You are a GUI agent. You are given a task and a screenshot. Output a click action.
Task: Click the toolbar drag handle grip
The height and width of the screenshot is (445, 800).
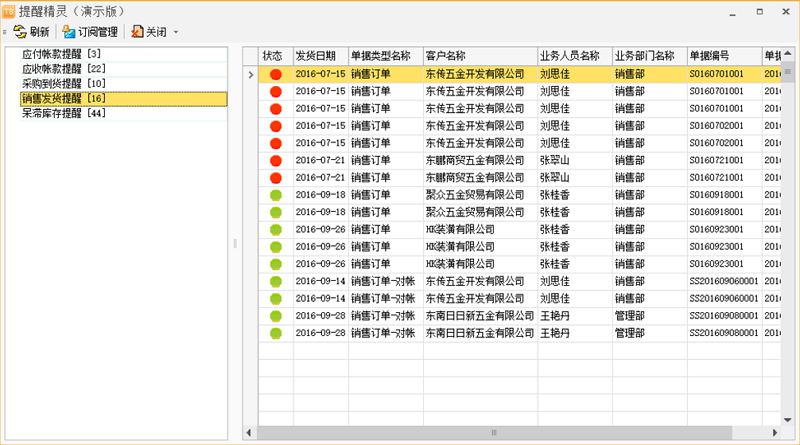coord(5,32)
